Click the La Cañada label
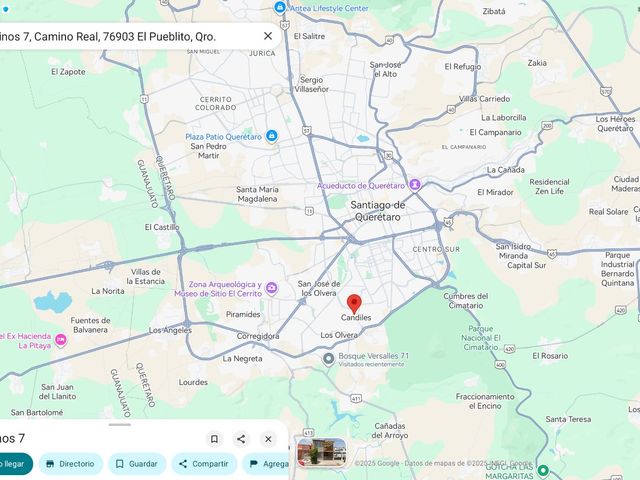This screenshot has height=480, width=640. tap(506, 170)
